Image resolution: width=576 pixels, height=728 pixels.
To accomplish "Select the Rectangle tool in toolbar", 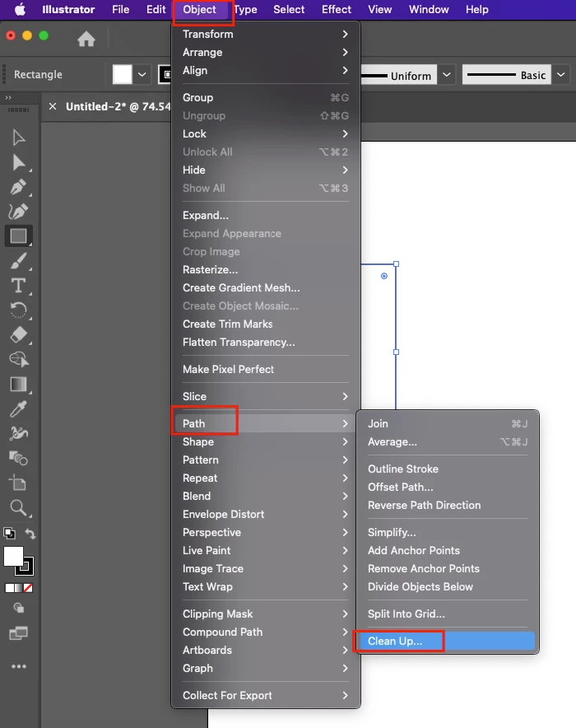I will coord(19,236).
